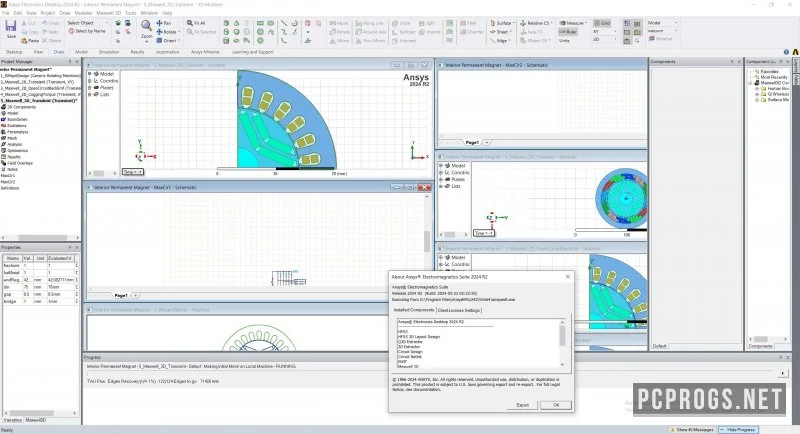Open the Select Object dropdown
The width and height of the screenshot is (800, 434).
(x=88, y=23)
